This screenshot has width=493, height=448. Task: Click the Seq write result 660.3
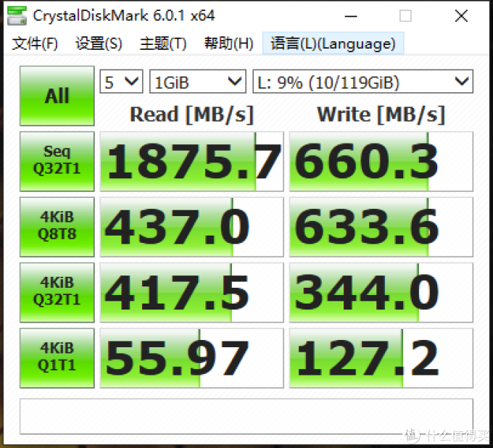coord(381,161)
